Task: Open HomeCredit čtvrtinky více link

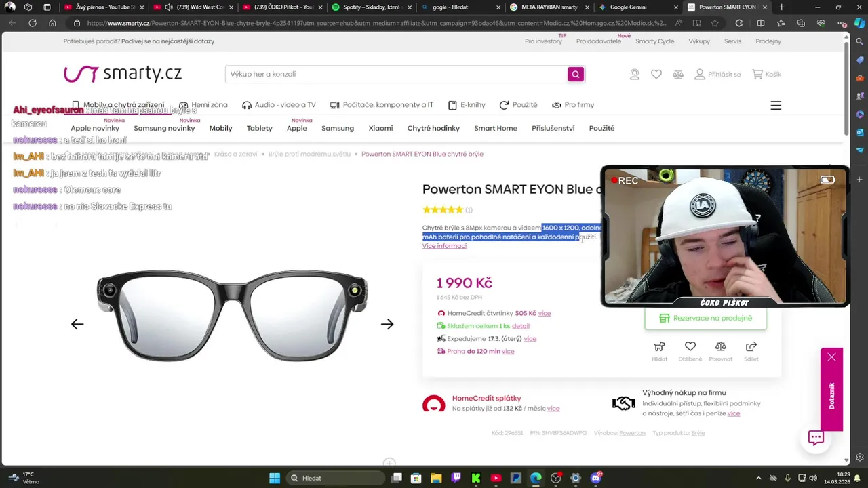Action: point(545,313)
